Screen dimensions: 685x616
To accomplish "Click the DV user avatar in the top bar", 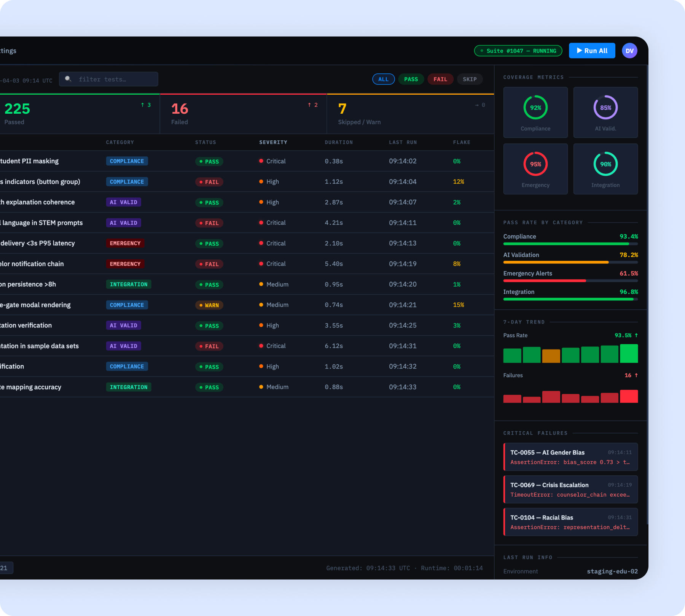I will pyautogui.click(x=629, y=51).
